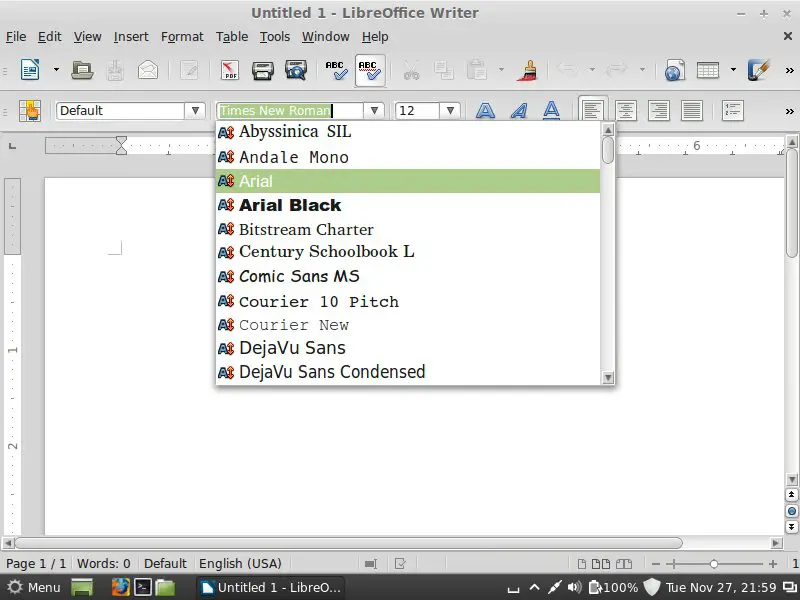800x600 pixels.
Task: Open a file with the Open icon
Action: coord(82,69)
